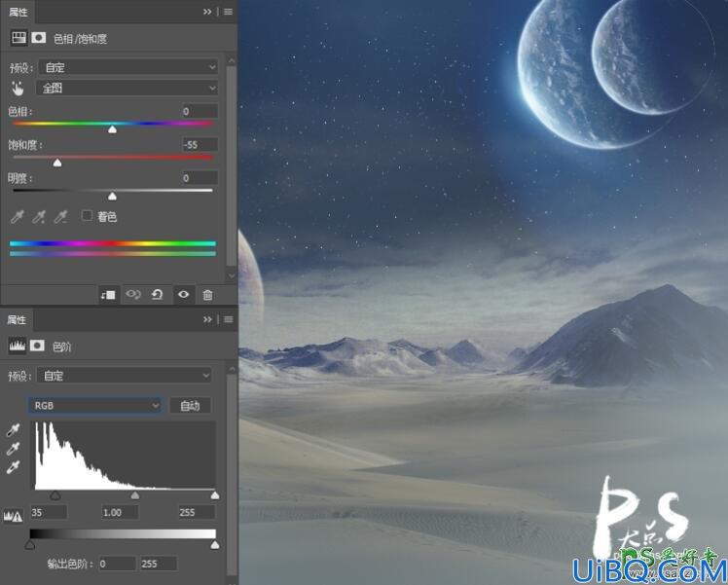Clip adjustment to layer below
This screenshot has width=728, height=585.
(x=108, y=295)
